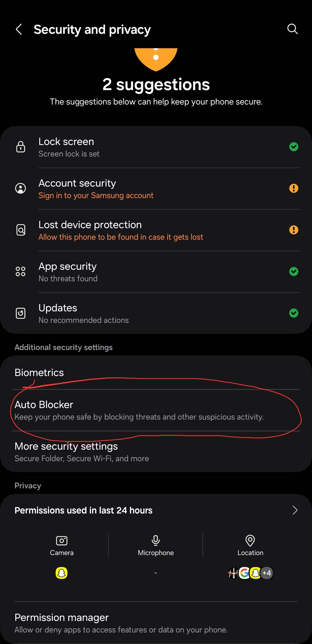Open the search magnifier icon
312x644 pixels.
[x=292, y=29]
